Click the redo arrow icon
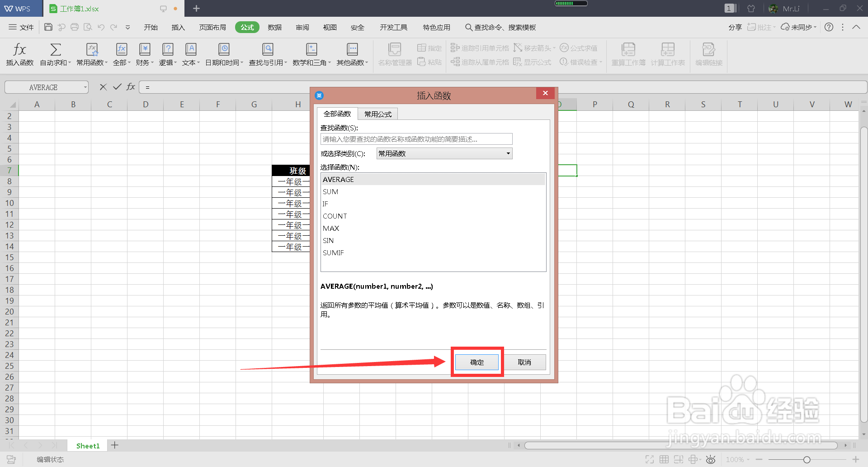 (x=114, y=27)
